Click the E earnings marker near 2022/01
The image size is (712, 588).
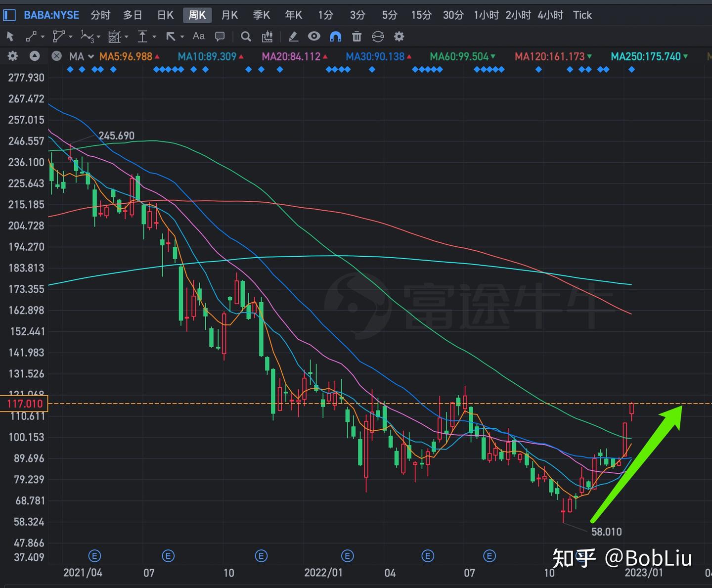pos(347,555)
